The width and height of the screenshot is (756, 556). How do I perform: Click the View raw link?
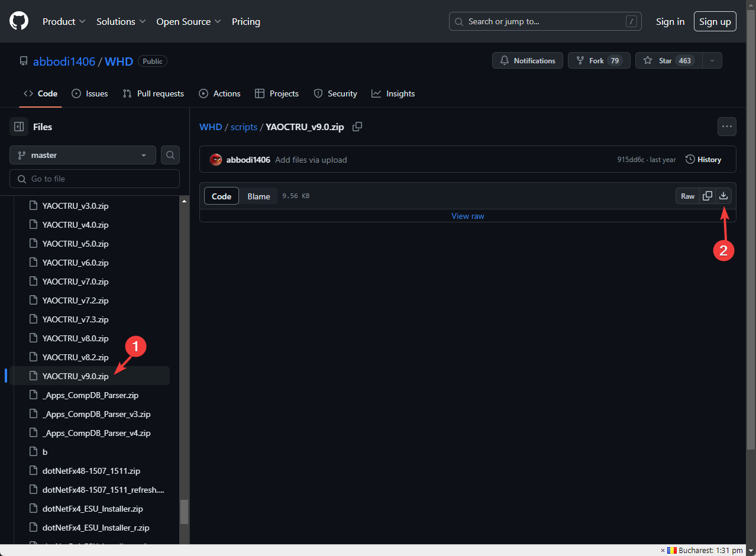(468, 216)
